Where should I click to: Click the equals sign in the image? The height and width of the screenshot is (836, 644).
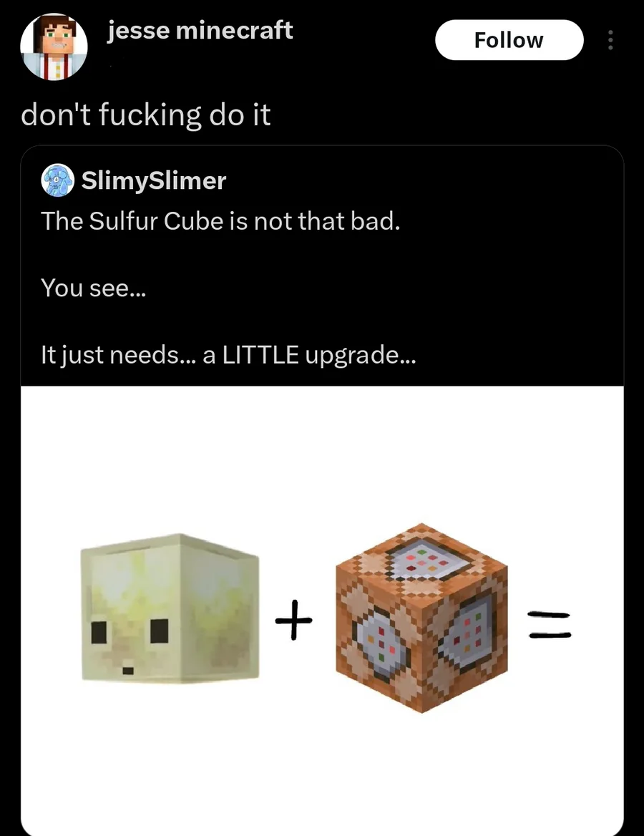click(x=549, y=624)
